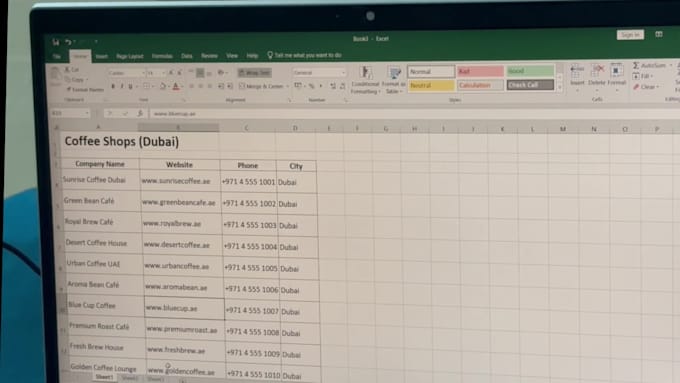Image resolution: width=680 pixels, height=383 pixels.
Task: Open the font name dropdown
Action: tap(143, 73)
